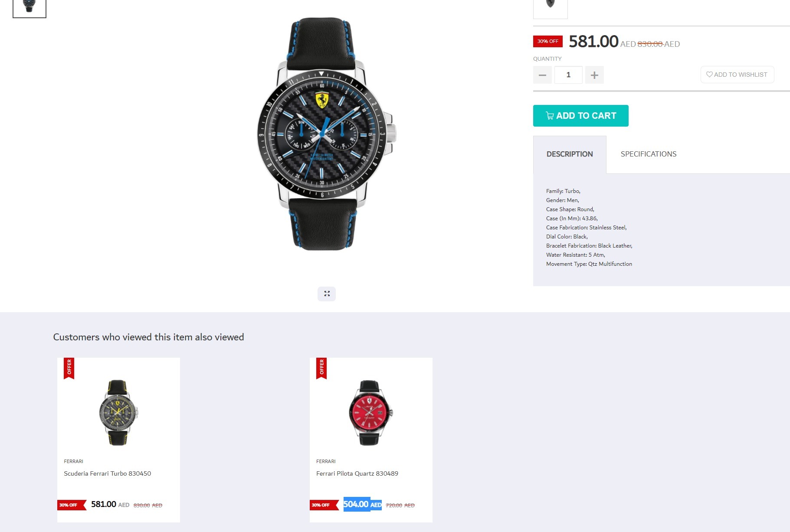790x532 pixels.
Task: Add item to wishlist
Action: pos(737,75)
